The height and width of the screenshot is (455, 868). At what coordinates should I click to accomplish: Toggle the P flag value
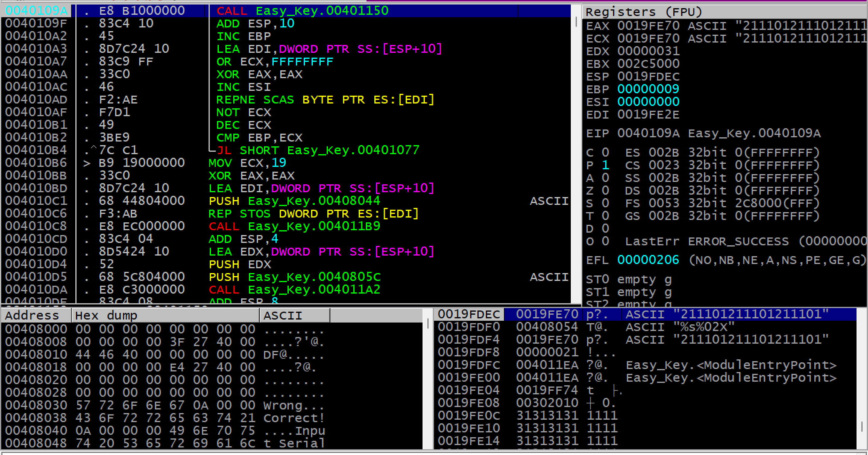[x=605, y=165]
